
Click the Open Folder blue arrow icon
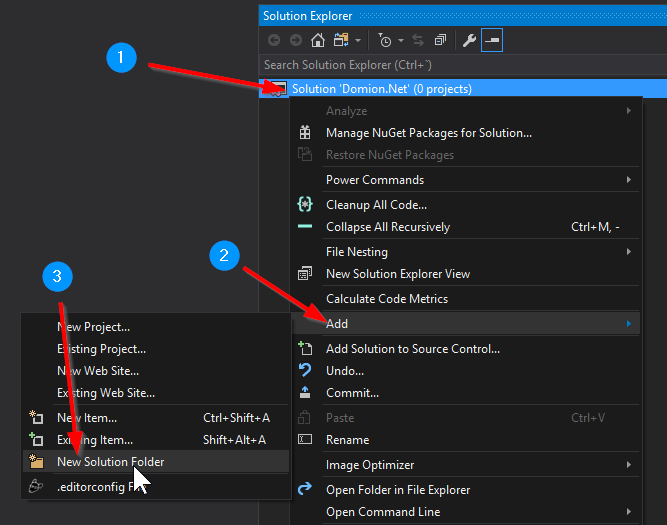pyautogui.click(x=305, y=489)
